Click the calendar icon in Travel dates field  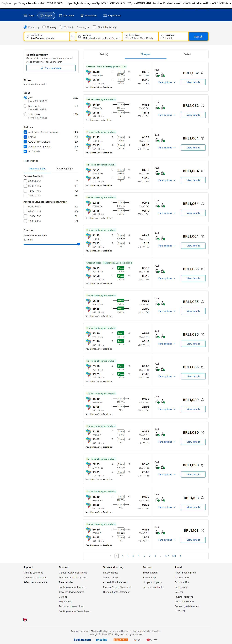click(x=126, y=36)
